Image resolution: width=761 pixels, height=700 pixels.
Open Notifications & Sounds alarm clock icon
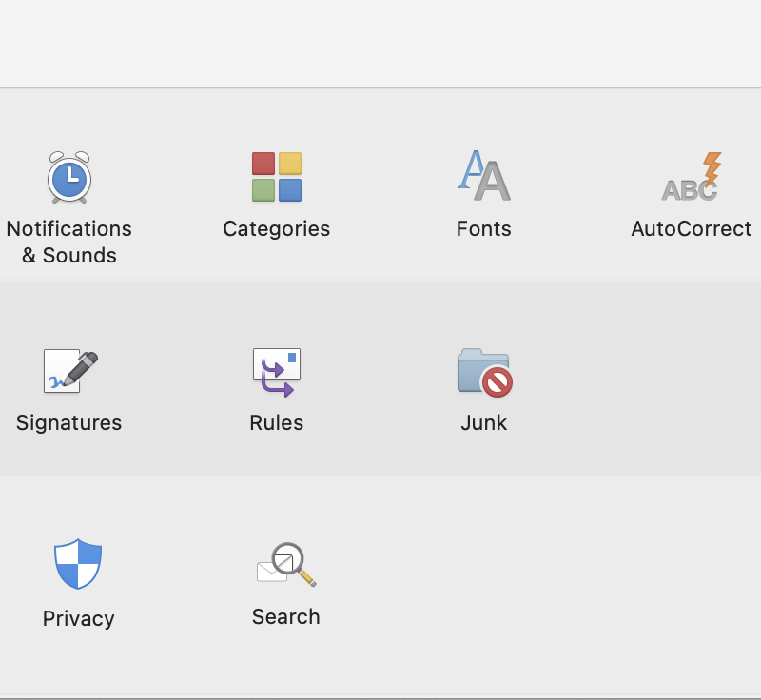(68, 178)
